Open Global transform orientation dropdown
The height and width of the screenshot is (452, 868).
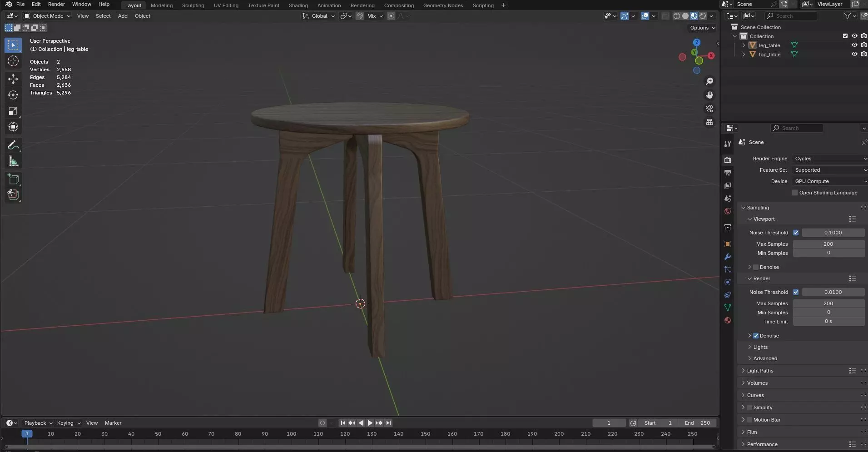[319, 16]
